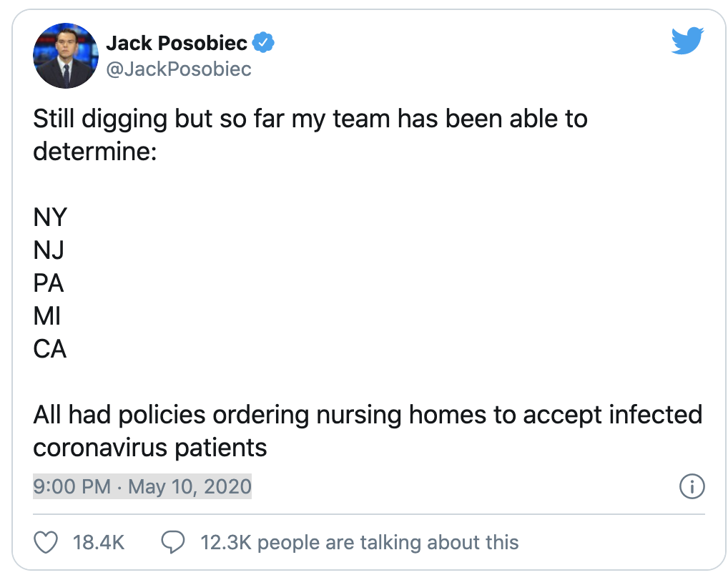Screen dimensions: 728x575
Task: Click the "coronavirus patients" text line
Action: click(x=150, y=448)
